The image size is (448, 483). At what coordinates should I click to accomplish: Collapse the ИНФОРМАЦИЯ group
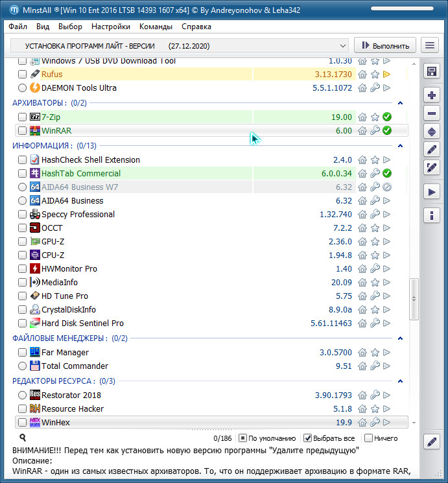(400, 146)
